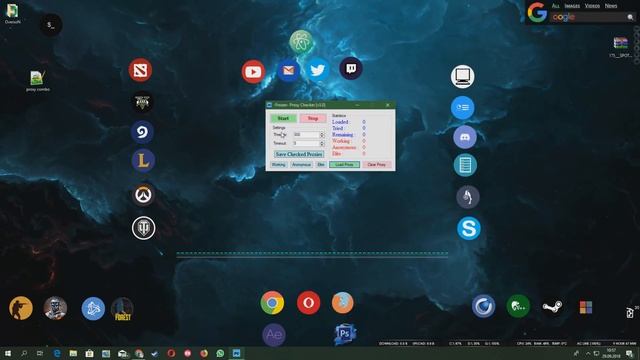640x360 pixels.
Task: Open the Gmail mail icon
Action: pos(289,71)
